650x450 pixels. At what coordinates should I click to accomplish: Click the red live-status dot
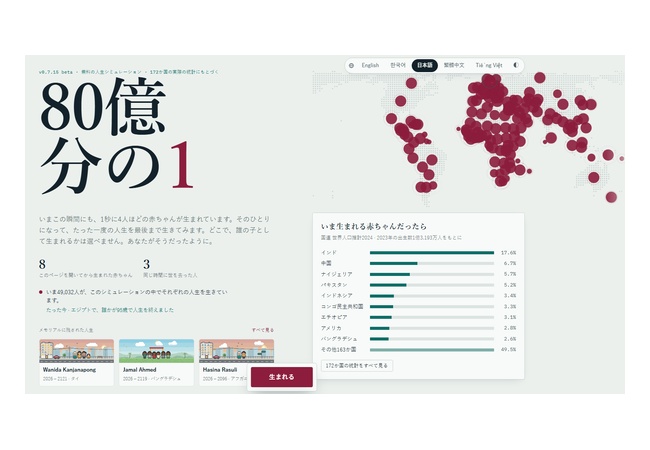[x=41, y=292]
